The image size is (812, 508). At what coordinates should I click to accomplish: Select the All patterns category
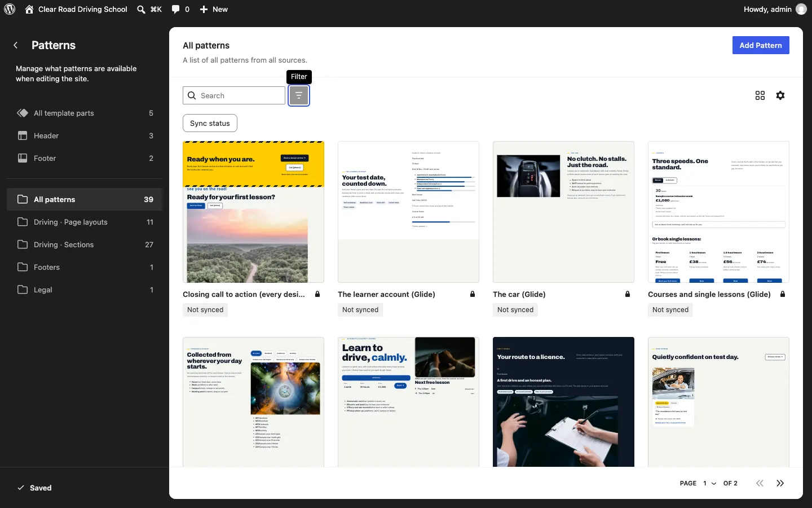point(85,199)
